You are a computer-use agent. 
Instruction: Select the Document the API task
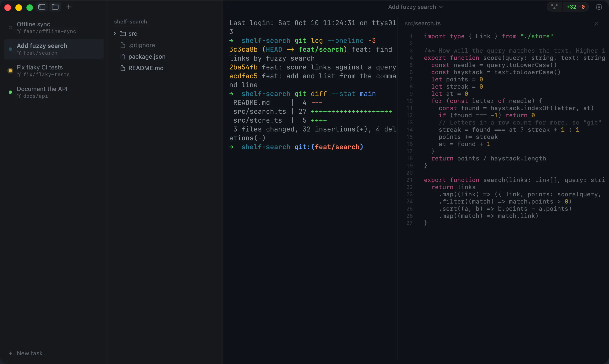tap(53, 92)
